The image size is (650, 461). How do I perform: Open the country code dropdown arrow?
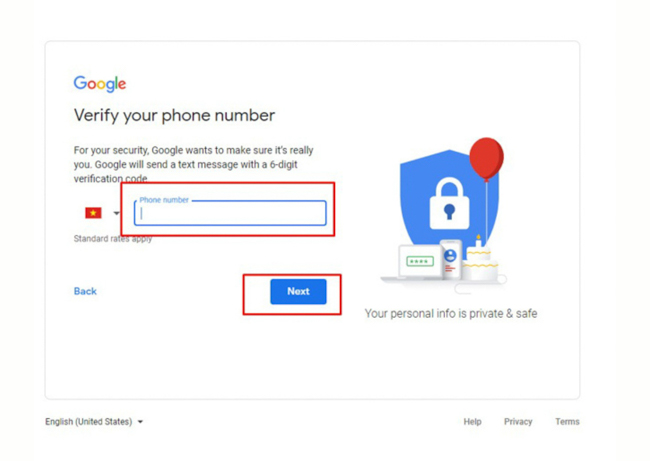point(116,213)
